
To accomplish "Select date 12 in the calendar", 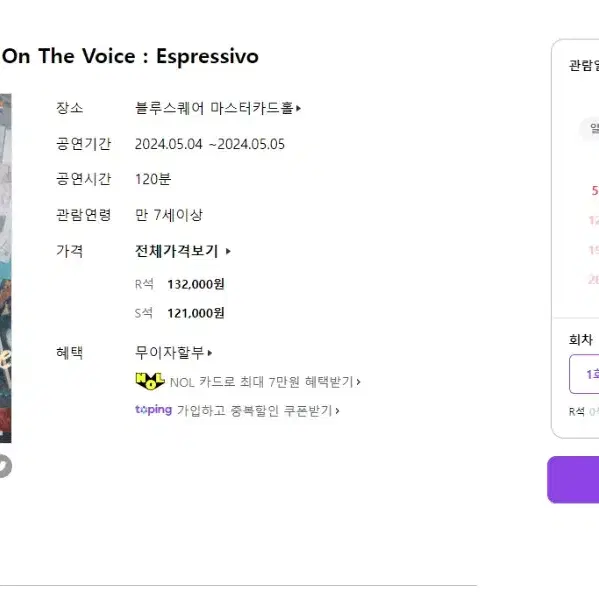I will [594, 220].
